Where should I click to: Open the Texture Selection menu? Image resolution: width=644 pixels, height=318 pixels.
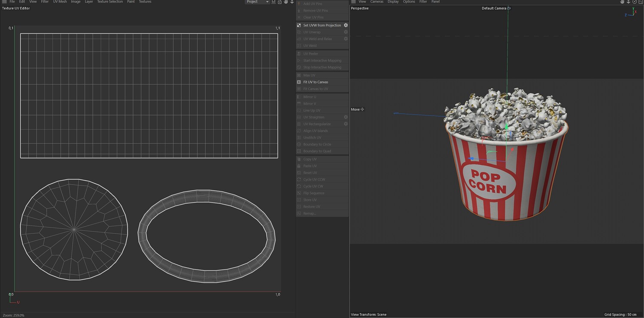[x=109, y=2]
